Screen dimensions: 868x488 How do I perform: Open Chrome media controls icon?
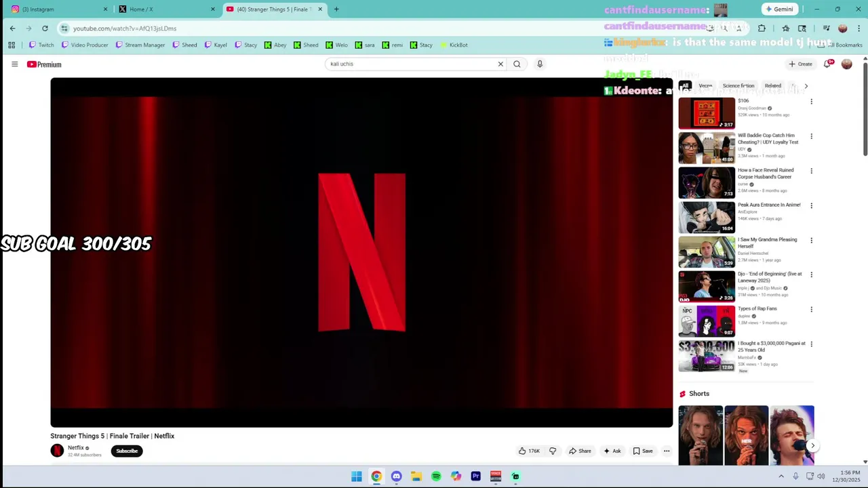point(826,28)
